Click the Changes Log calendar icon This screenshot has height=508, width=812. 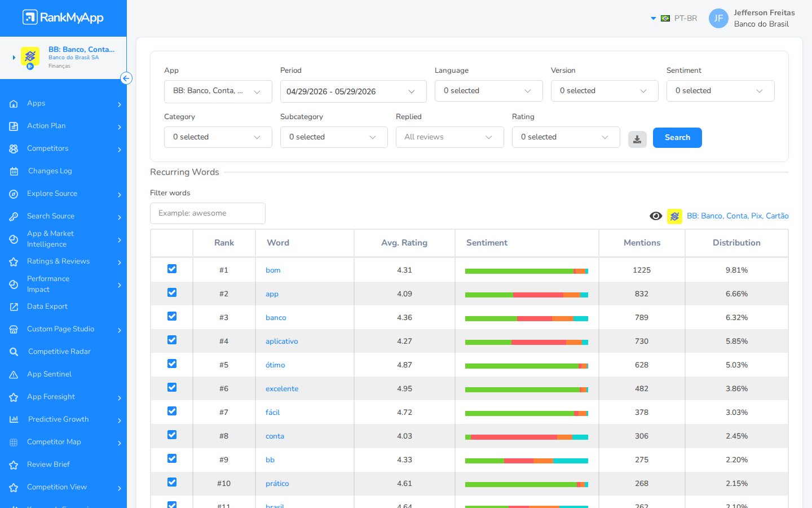pyautogui.click(x=14, y=171)
